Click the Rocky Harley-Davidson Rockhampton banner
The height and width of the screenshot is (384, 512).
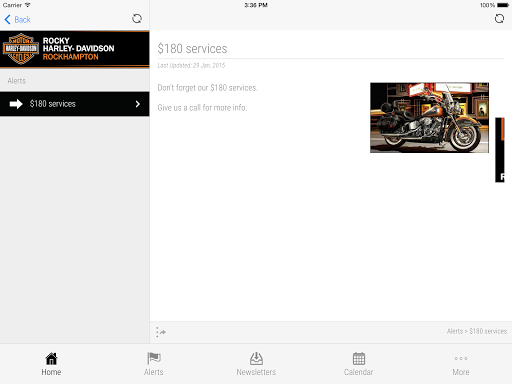[75, 49]
